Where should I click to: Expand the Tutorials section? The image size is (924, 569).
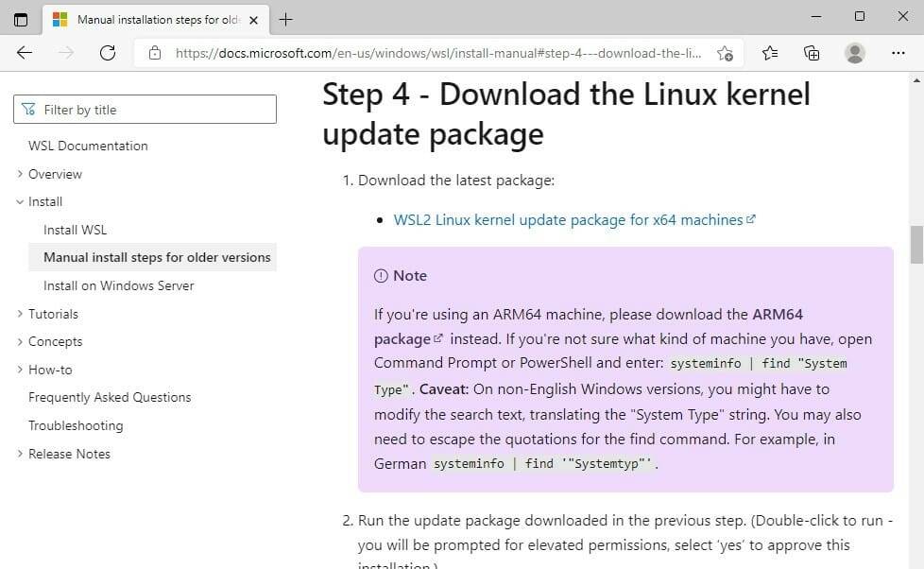(x=20, y=313)
